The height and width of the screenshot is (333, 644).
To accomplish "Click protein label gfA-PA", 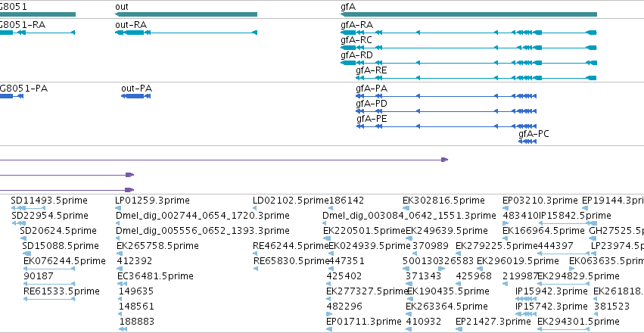I will click(372, 89).
